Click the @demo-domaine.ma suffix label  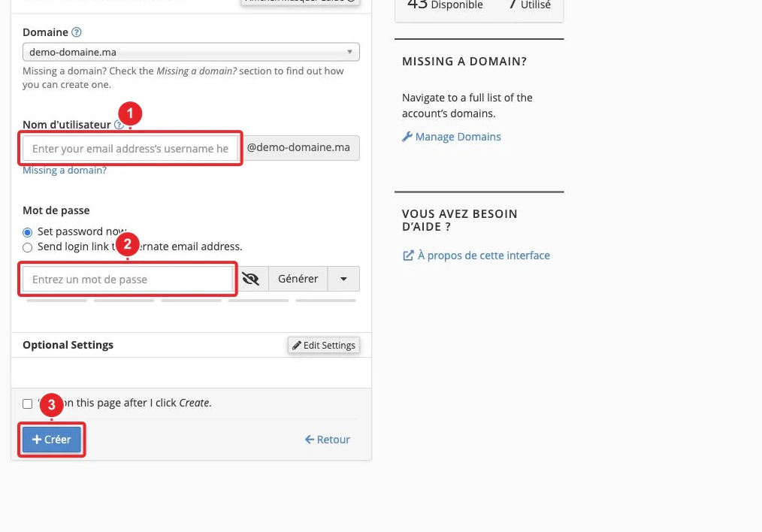point(298,148)
